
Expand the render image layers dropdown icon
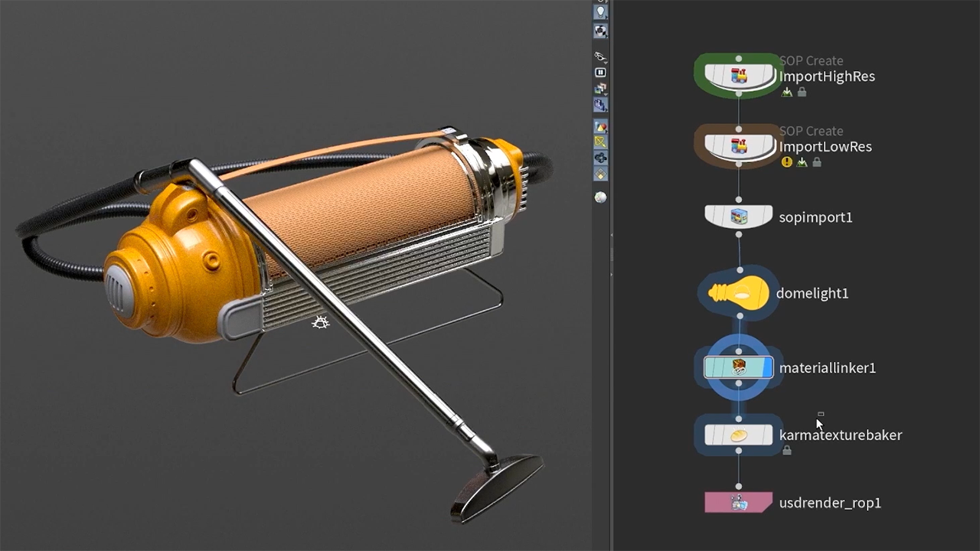[x=600, y=89]
